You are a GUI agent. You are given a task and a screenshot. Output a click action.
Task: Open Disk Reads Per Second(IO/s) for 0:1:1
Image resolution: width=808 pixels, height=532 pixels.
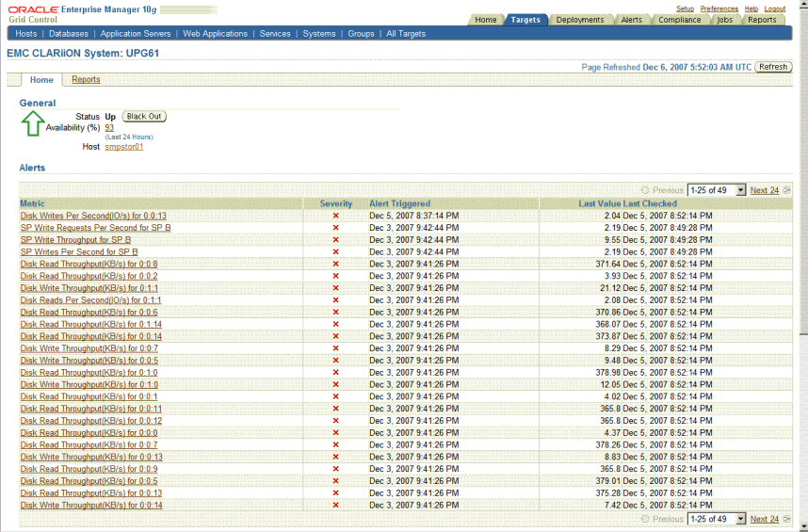point(90,299)
